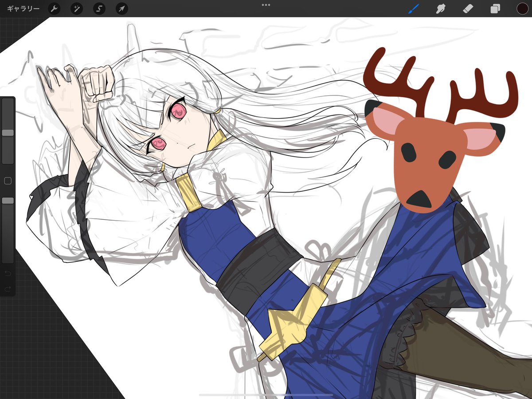532x399 pixels.
Task: Activate the Transform arrow tool
Action: coord(122,8)
